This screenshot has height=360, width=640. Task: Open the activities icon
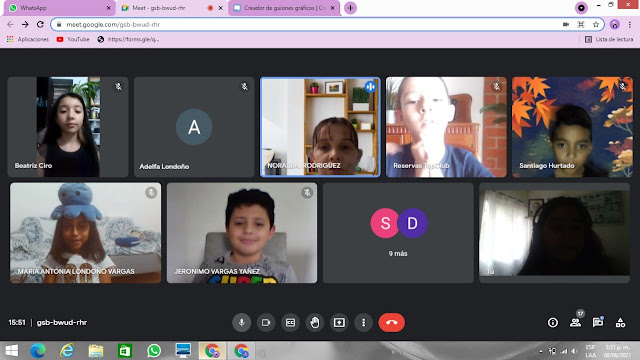620,322
